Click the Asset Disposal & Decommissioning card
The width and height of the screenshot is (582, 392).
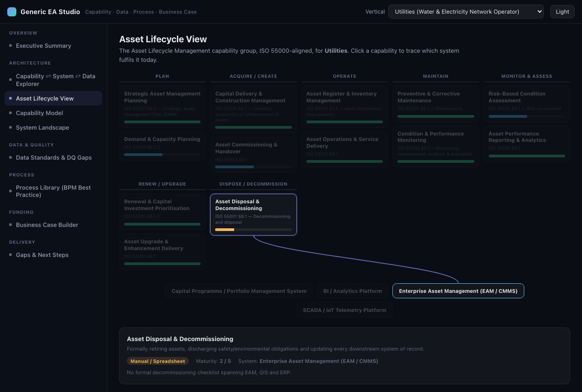253,215
